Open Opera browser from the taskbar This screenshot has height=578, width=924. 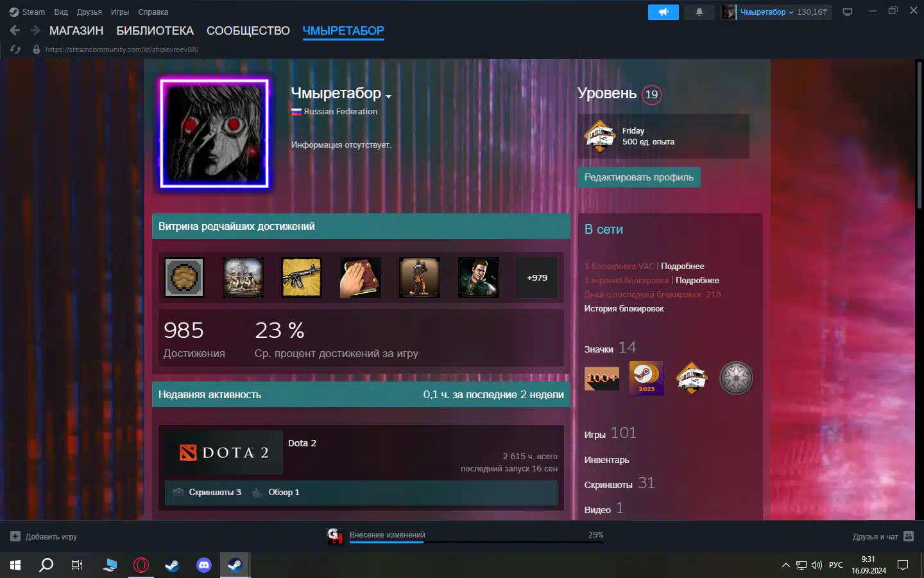(x=141, y=565)
